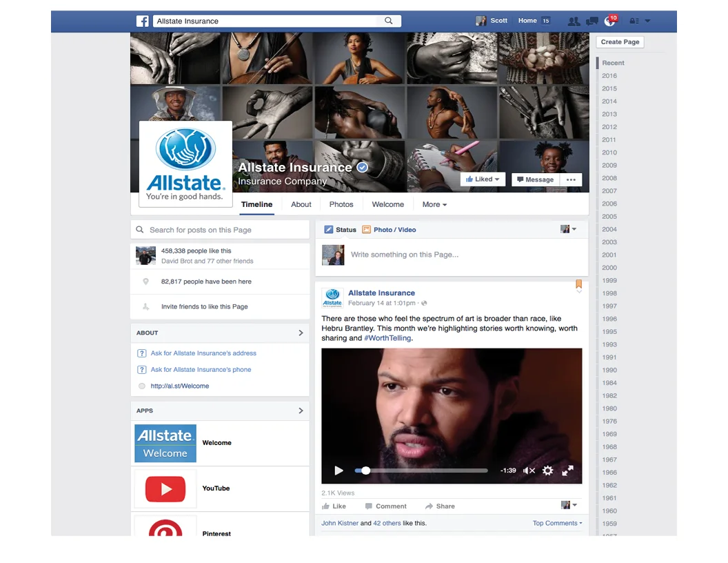This screenshot has height=563, width=728.
Task: Open the Liked dropdown button
Action: click(483, 179)
